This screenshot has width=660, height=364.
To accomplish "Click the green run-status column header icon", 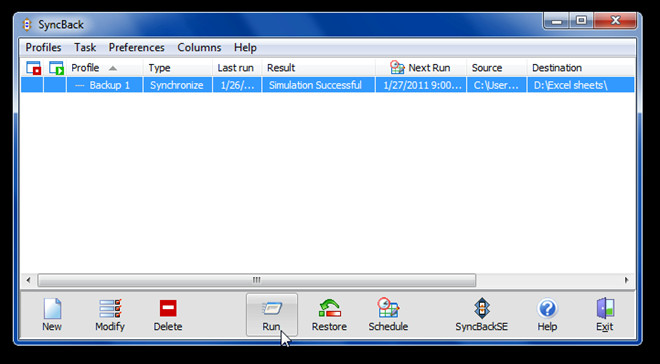I will (x=56, y=68).
